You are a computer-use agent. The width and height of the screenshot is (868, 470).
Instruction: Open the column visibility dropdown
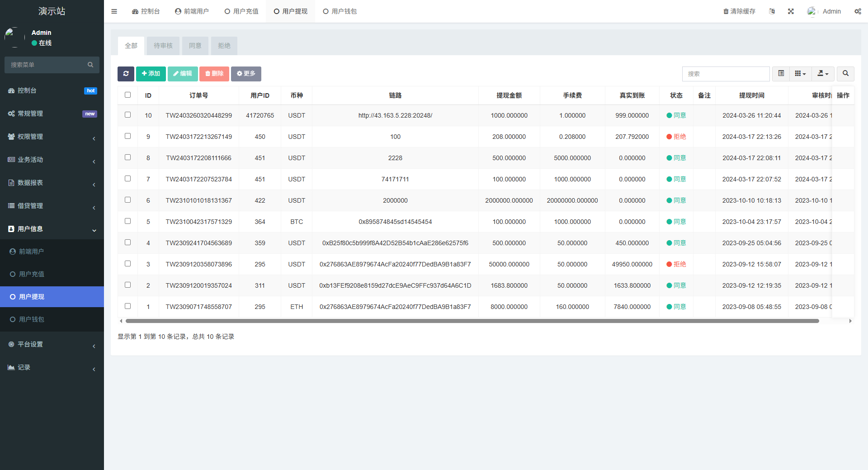click(x=800, y=73)
